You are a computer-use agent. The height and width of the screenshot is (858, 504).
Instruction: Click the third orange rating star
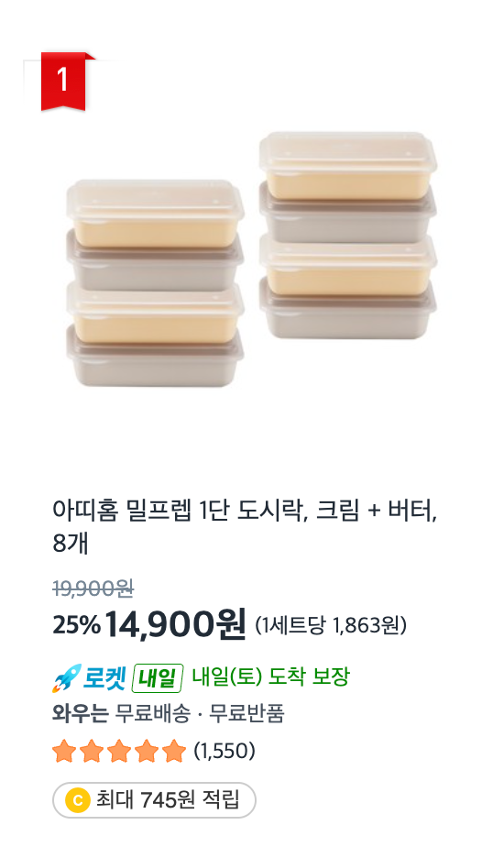point(119,751)
